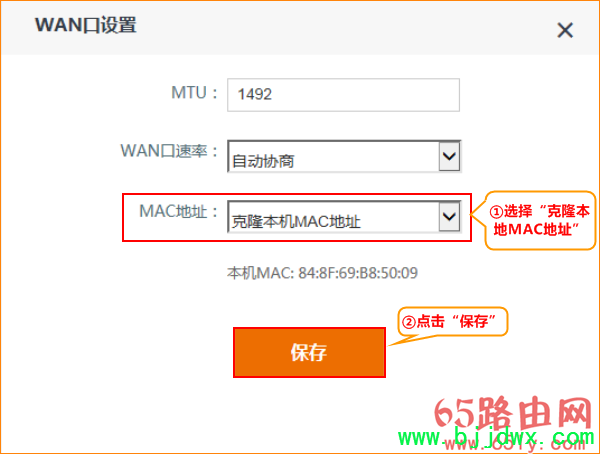Select the 自动协商 option text
600x454 pixels.
[263, 161]
